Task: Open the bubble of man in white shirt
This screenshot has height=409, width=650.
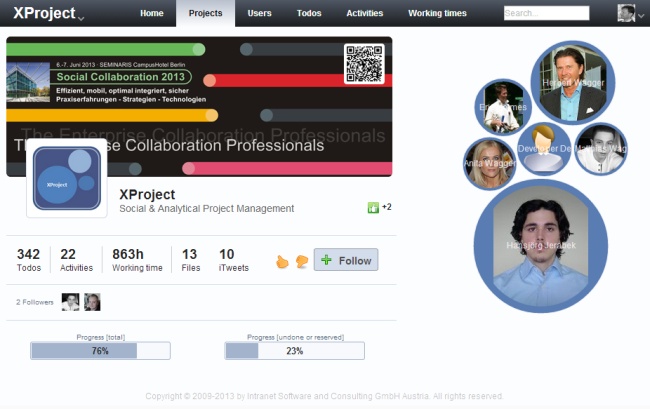Action: [503, 107]
